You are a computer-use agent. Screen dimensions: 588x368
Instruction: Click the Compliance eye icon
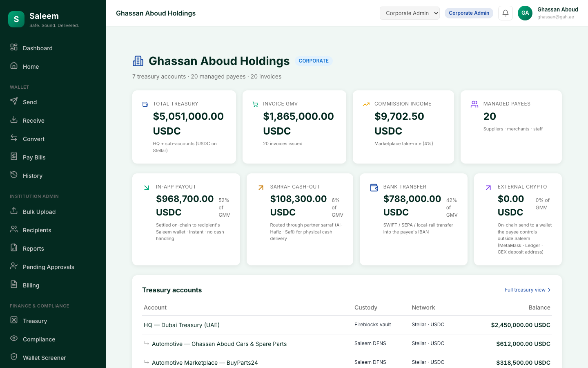point(14,338)
